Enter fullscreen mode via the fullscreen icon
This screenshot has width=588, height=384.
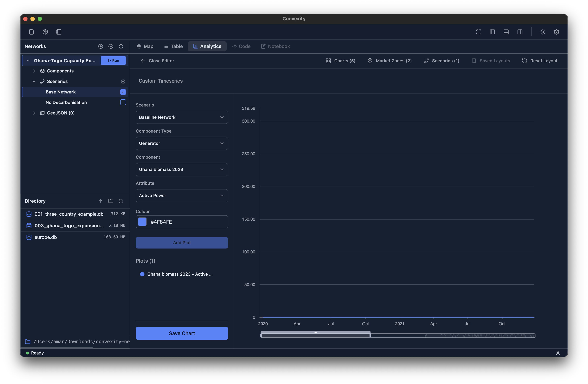tap(478, 32)
